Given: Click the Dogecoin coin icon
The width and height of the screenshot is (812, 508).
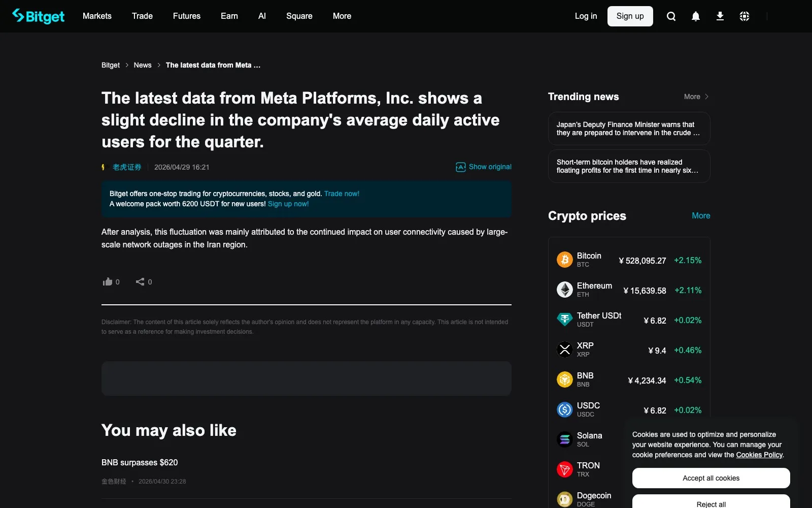Looking at the screenshot, I should point(565,499).
